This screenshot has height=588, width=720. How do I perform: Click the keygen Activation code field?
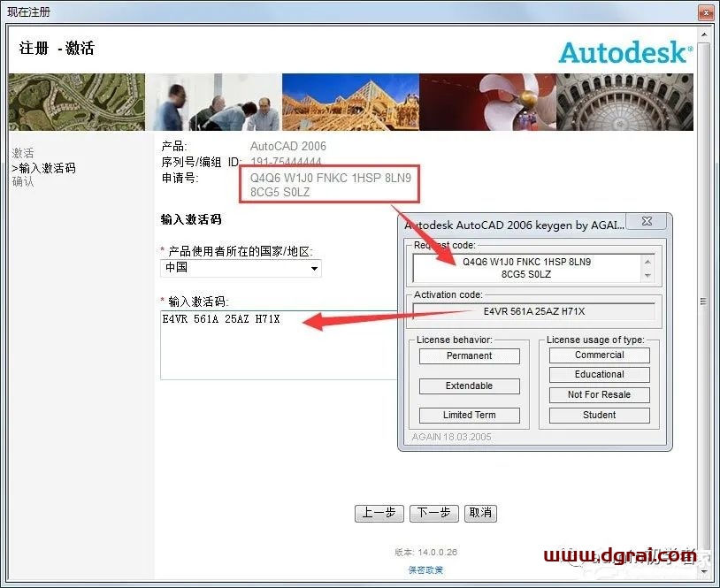click(x=533, y=311)
